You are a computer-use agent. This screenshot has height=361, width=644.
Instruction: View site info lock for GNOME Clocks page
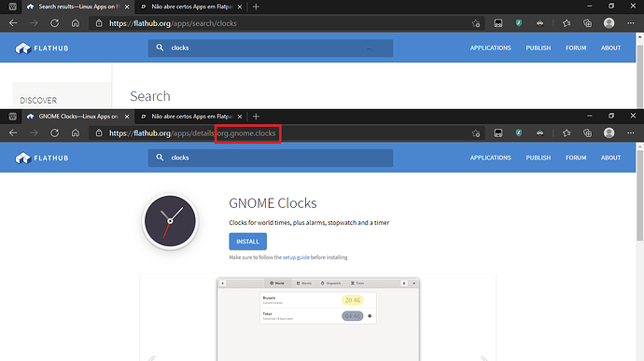[99, 133]
